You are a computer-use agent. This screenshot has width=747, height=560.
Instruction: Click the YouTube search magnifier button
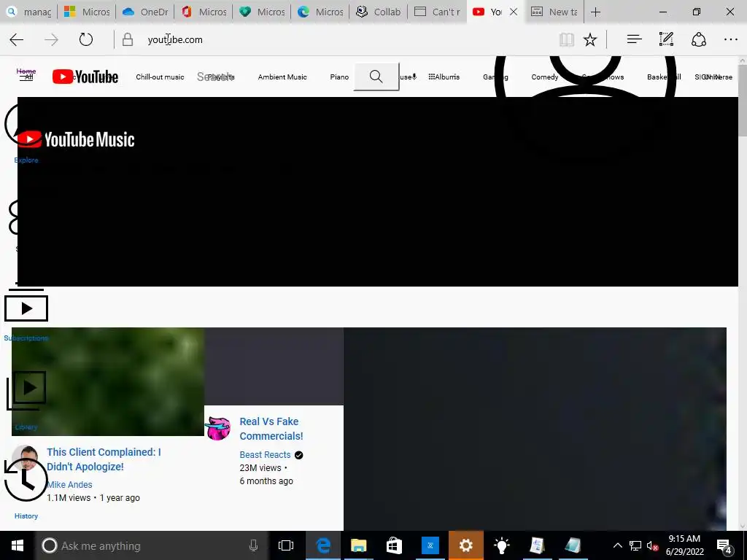click(376, 77)
